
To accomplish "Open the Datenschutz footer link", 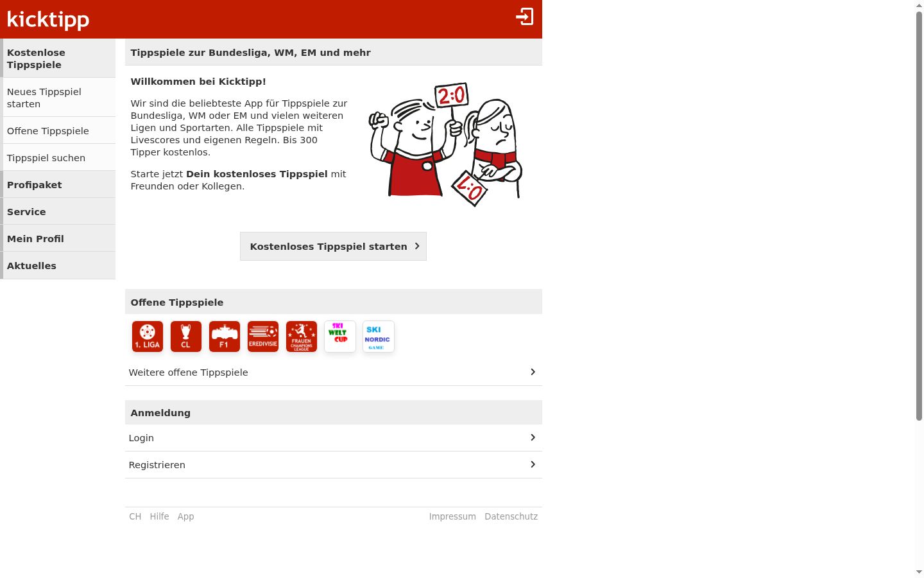I will (511, 516).
